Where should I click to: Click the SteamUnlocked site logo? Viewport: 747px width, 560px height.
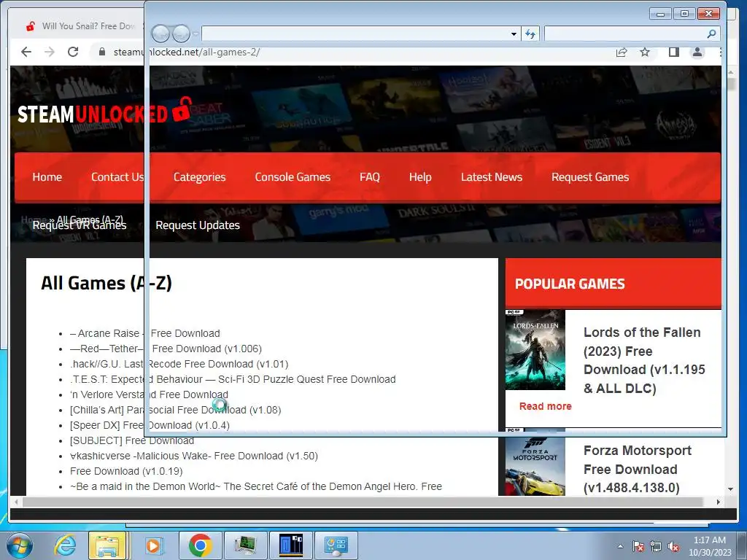pos(105,112)
